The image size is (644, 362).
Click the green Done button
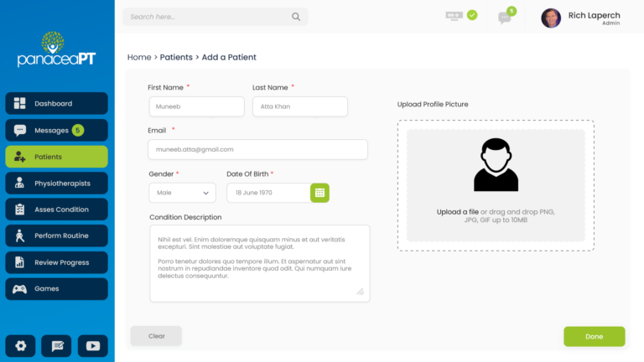coord(595,337)
